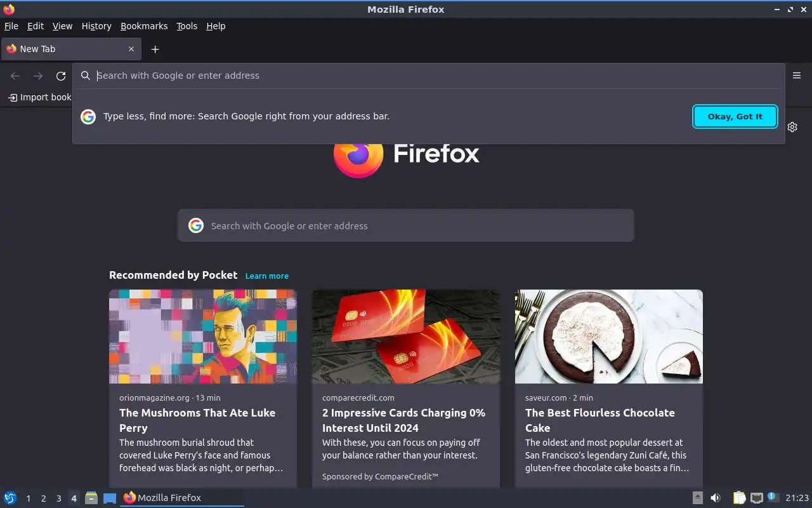Screen dimensions: 812x508
Task: Switch to workspace 1
Action: coord(28,498)
